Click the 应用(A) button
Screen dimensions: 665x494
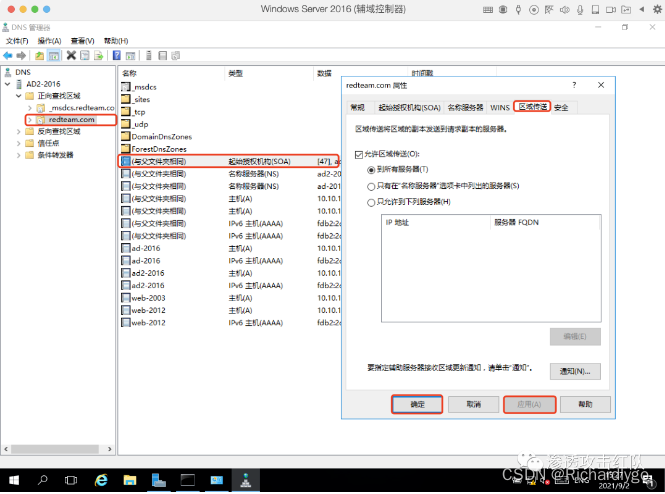point(529,405)
